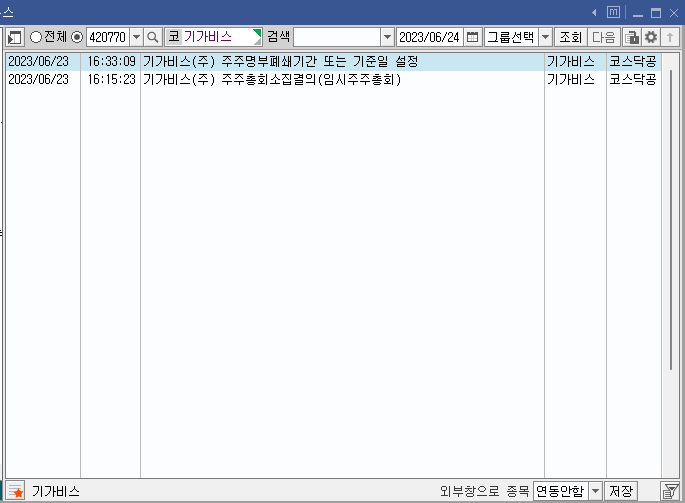Viewport: 685px width, 503px height.
Task: Expand the stock code history dropdown
Action: (x=136, y=37)
